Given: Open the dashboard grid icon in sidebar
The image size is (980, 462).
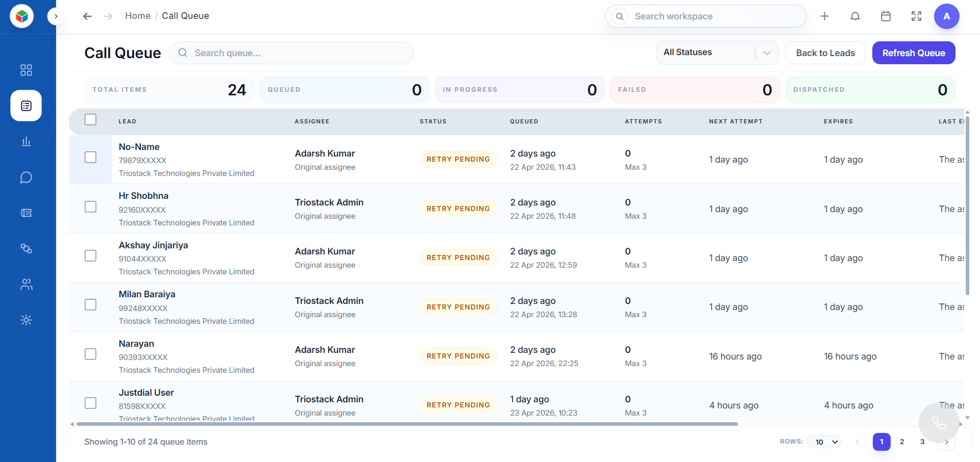Looking at the screenshot, I should click(26, 70).
